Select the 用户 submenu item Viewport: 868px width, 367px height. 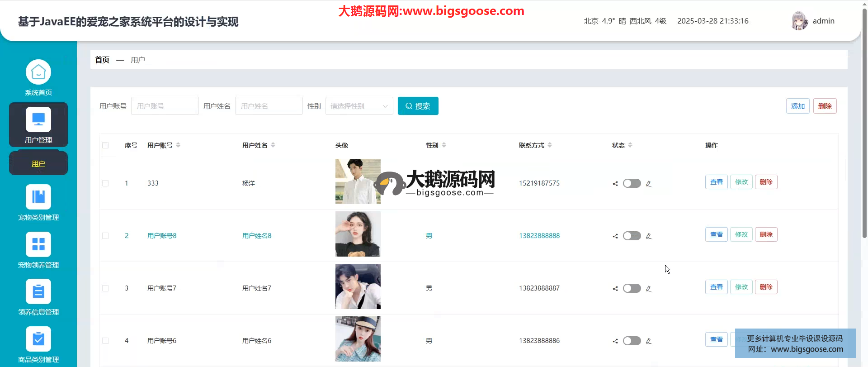pos(38,164)
